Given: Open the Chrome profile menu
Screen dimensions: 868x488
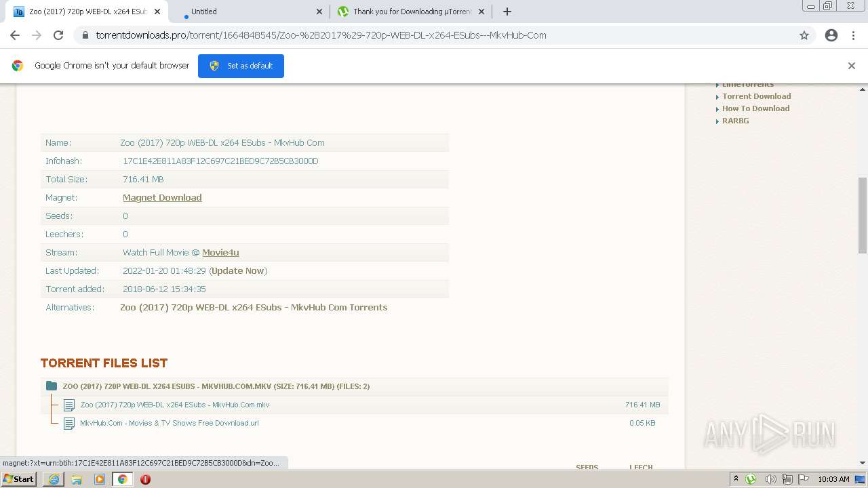Looking at the screenshot, I should point(831,35).
